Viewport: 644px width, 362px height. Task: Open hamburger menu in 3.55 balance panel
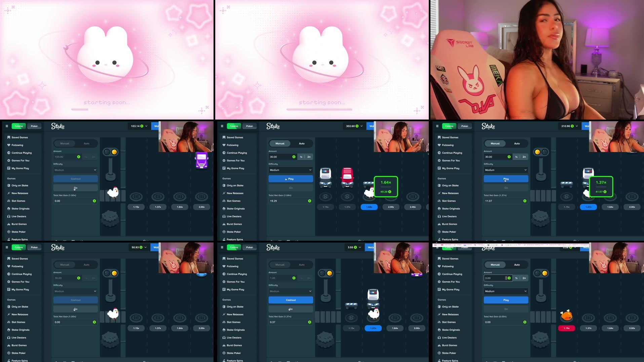click(222, 247)
